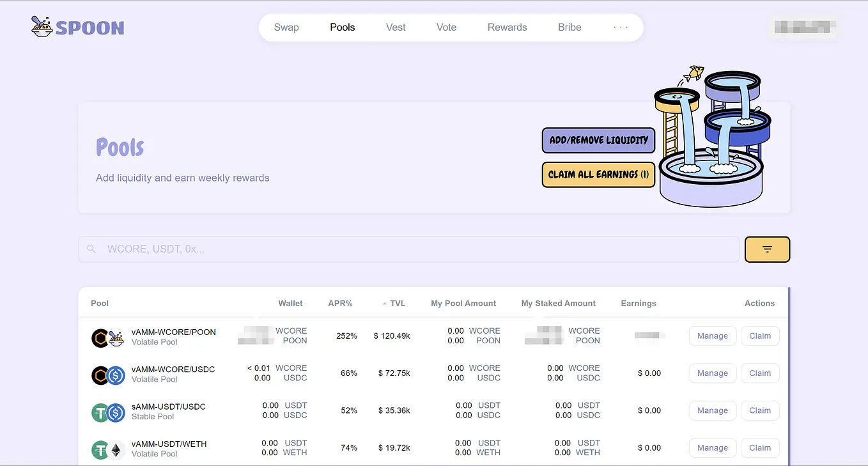Viewport: 868px width, 466px height.
Task: Click the WCORE/USDC pool token icons
Action: tap(107, 375)
